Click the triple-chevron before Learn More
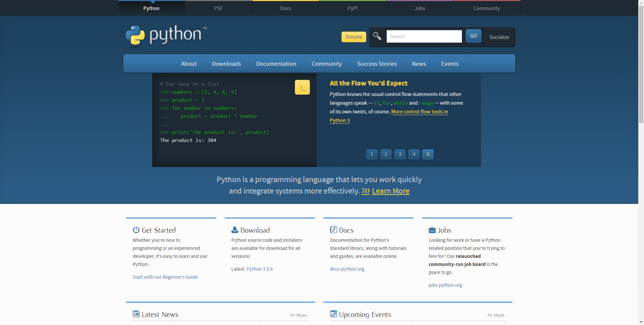Viewport: 644px width, 325px height. (x=366, y=191)
